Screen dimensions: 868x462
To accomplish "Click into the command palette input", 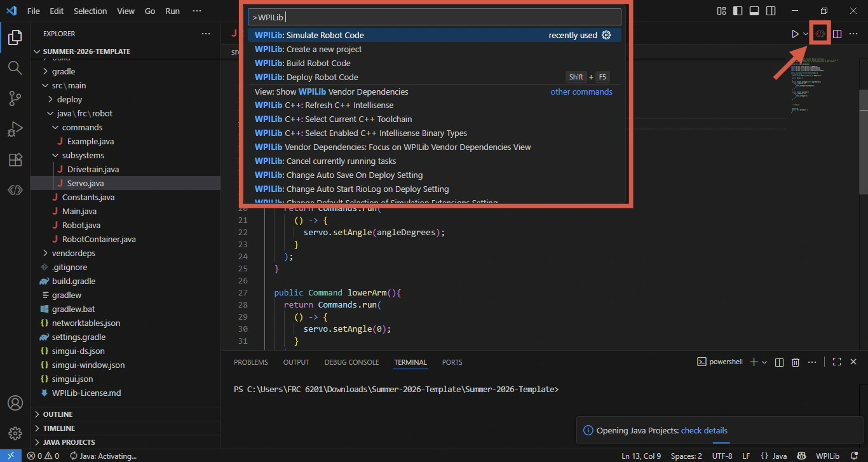I will [x=434, y=17].
